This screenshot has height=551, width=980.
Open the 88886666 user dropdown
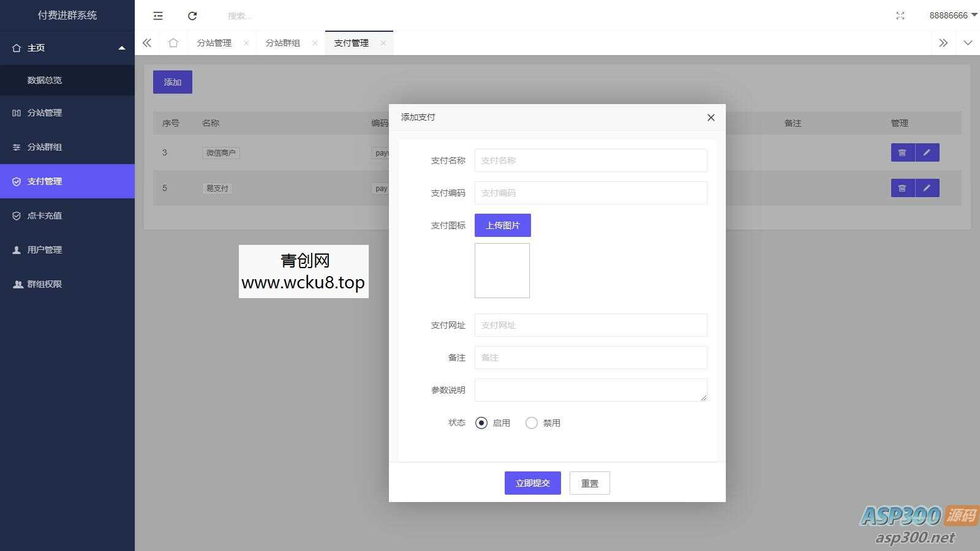pyautogui.click(x=952, y=15)
